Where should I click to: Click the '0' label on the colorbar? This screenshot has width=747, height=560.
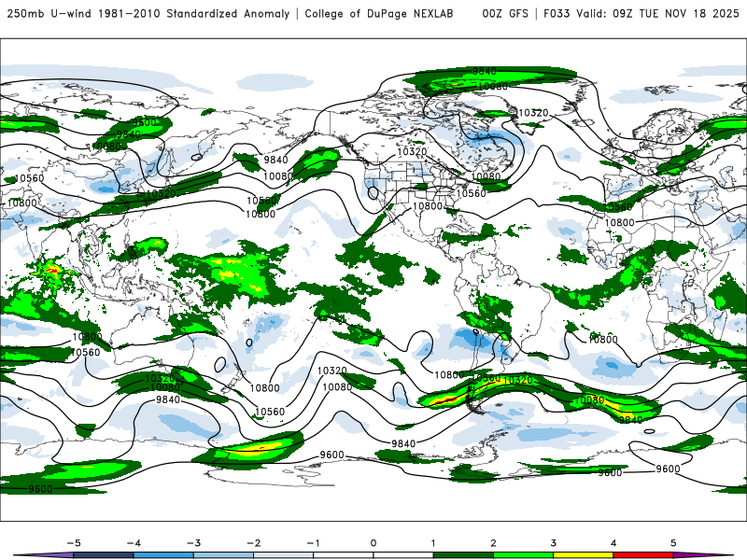pos(373,543)
